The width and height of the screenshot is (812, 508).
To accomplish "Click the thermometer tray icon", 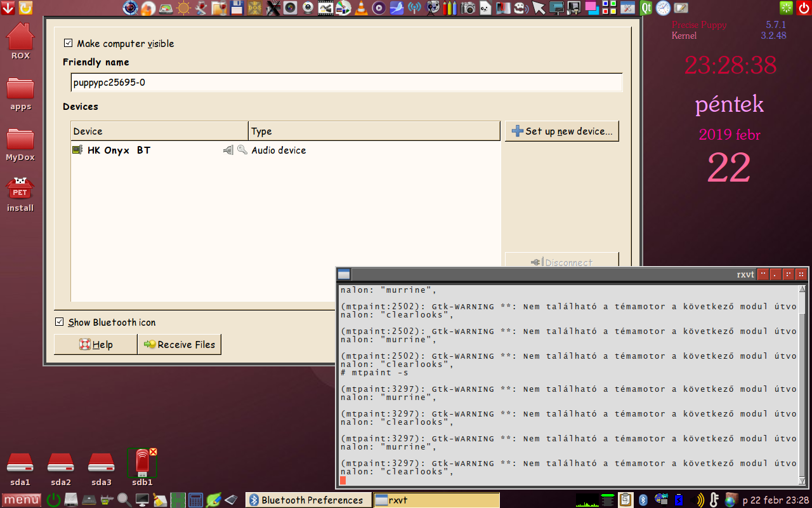I will pos(714,500).
